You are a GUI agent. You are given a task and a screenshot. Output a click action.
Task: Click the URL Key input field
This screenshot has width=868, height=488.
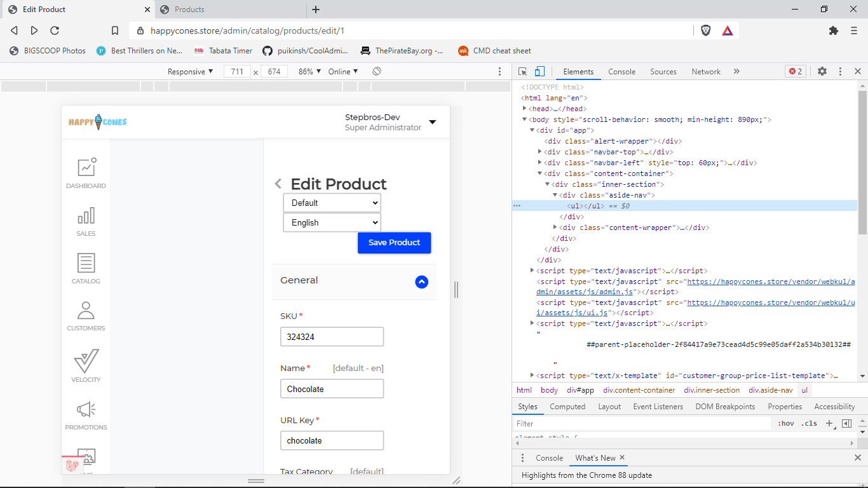tap(332, 440)
